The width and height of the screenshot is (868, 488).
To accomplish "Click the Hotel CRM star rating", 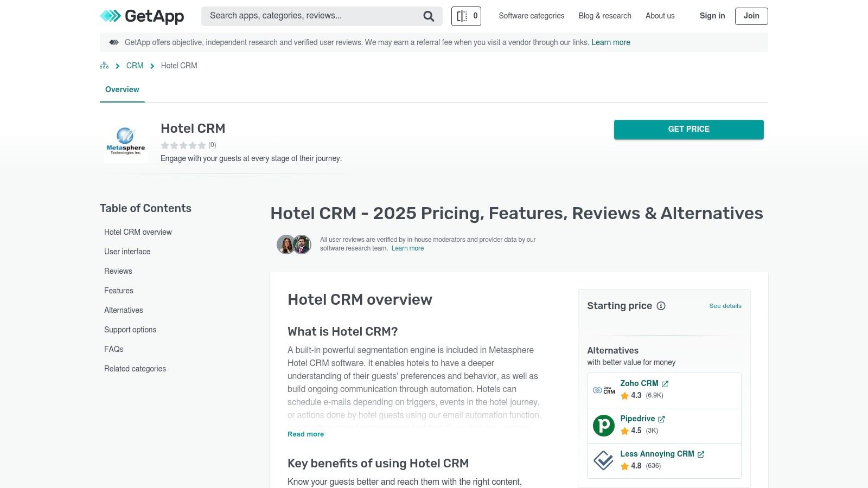I will (183, 145).
